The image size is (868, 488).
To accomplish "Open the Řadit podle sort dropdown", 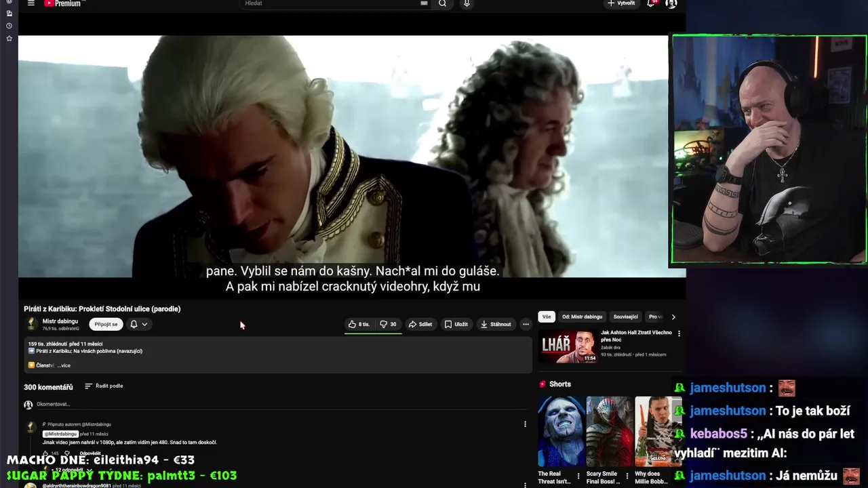I will pyautogui.click(x=104, y=386).
